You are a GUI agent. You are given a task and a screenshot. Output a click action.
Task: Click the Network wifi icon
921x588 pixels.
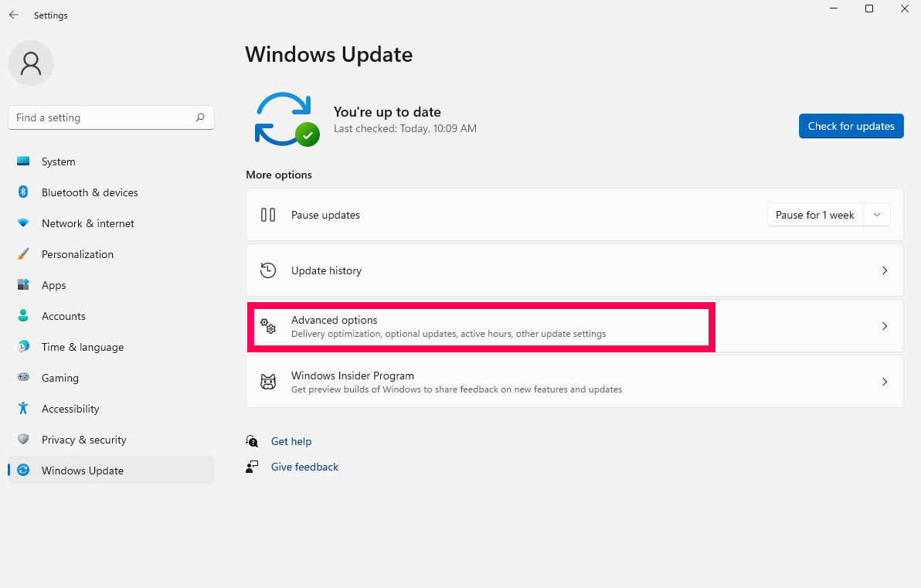pyautogui.click(x=23, y=223)
